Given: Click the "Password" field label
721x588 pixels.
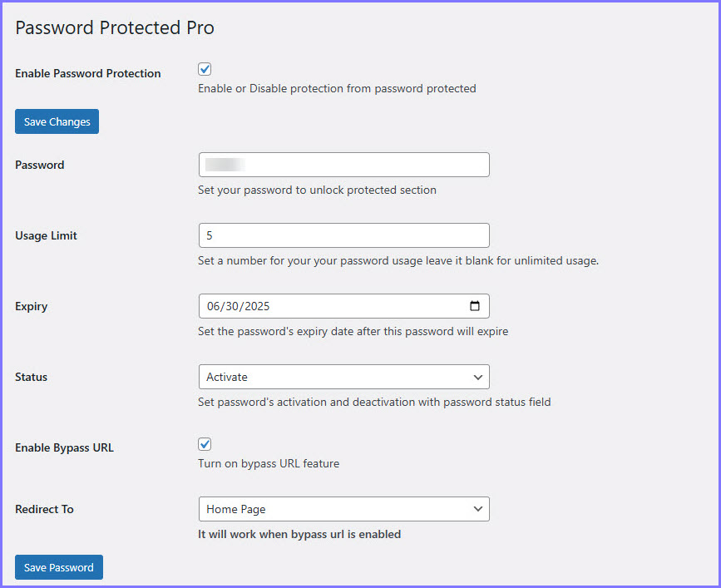Looking at the screenshot, I should point(40,165).
